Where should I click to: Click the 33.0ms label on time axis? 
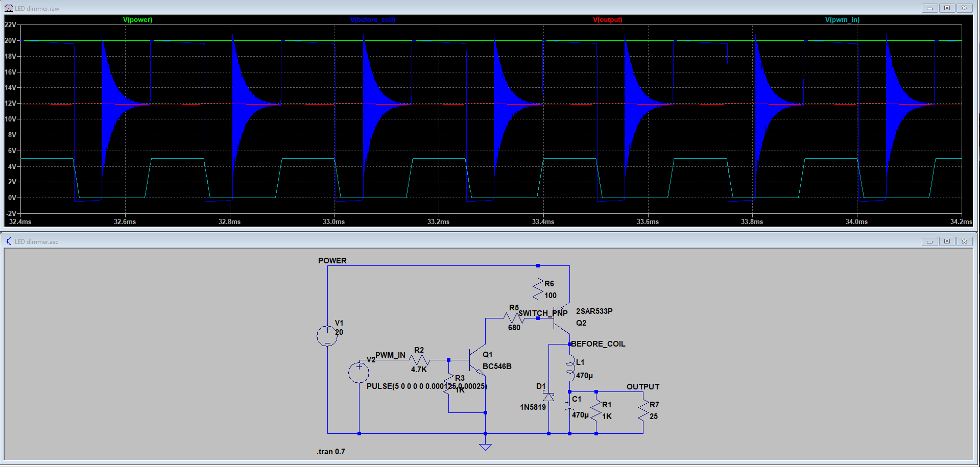click(x=333, y=222)
